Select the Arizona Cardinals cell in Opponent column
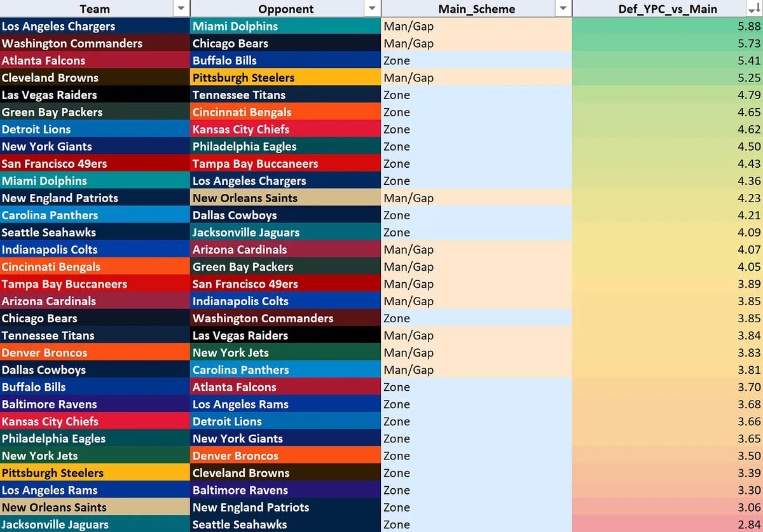 [285, 250]
